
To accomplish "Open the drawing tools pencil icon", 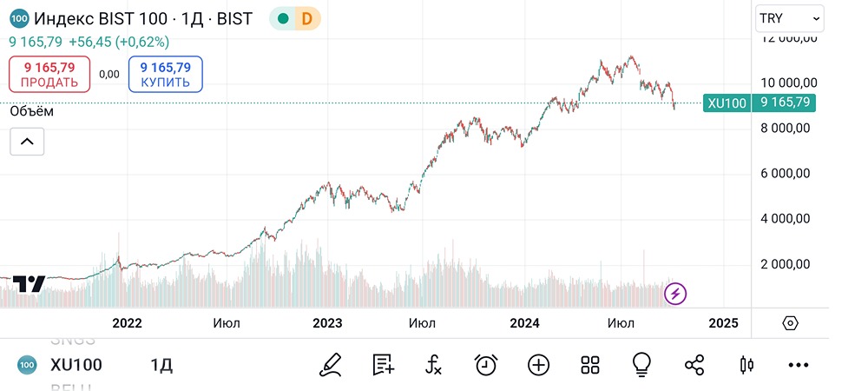I will pyautogui.click(x=330, y=365).
